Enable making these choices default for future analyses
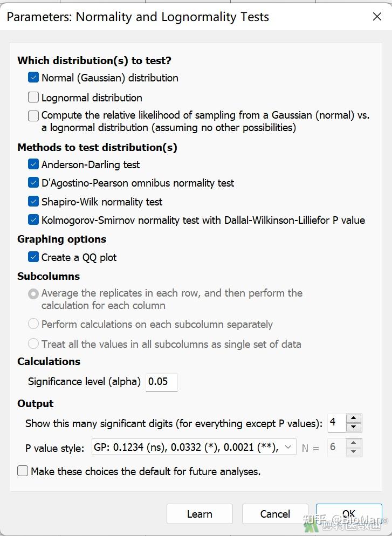Image resolution: width=392 pixels, height=536 pixels. click(23, 471)
